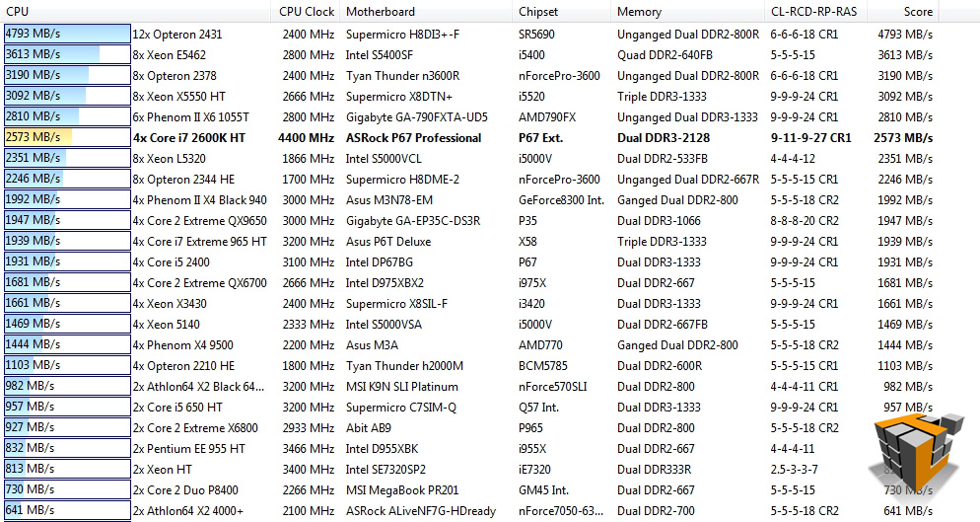Click the 2.5-3-3-7 timing cell

pyautogui.click(x=795, y=469)
